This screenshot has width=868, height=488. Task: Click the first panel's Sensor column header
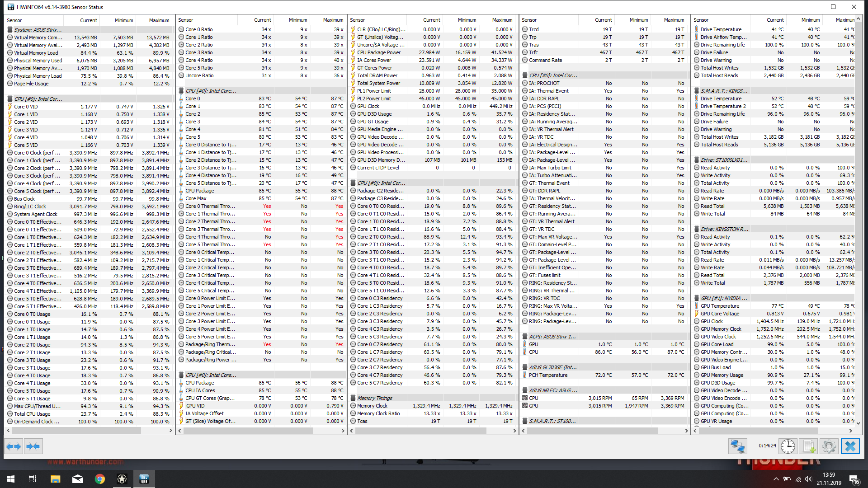pyautogui.click(x=34, y=20)
